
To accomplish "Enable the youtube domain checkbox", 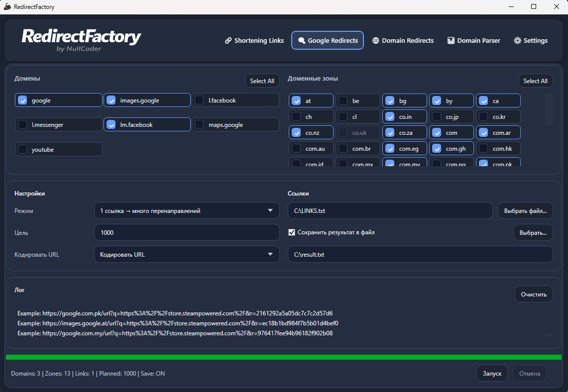I will pos(22,150).
